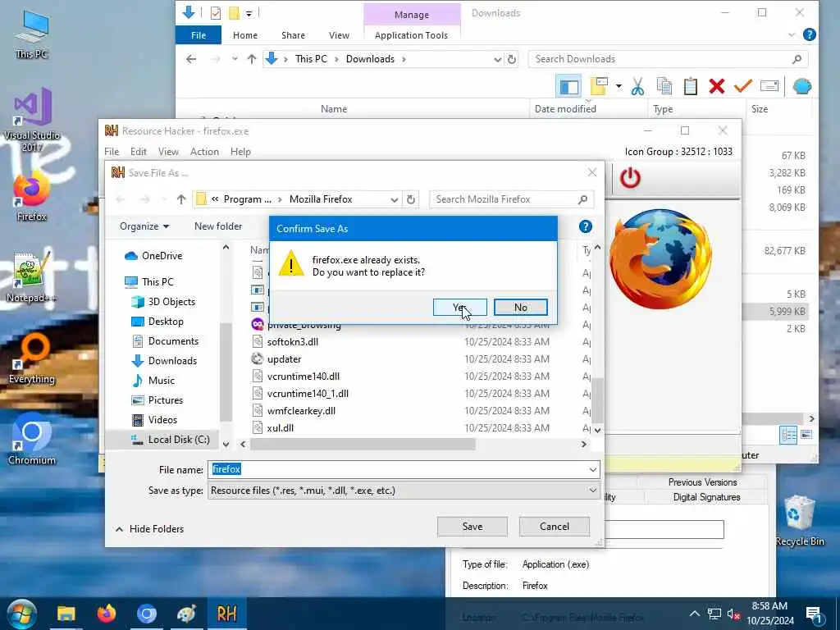Open Resource Hacker Help menu
Screen dimensions: 840x630
coord(240,152)
